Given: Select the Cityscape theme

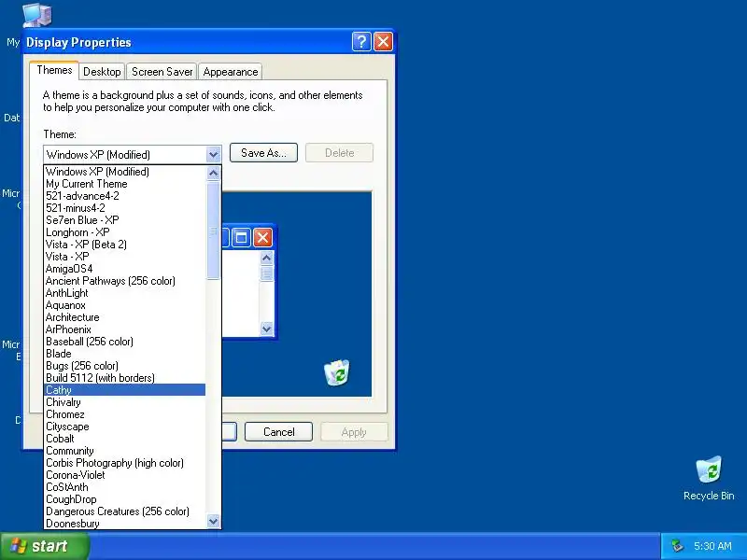Looking at the screenshot, I should pos(125,427).
